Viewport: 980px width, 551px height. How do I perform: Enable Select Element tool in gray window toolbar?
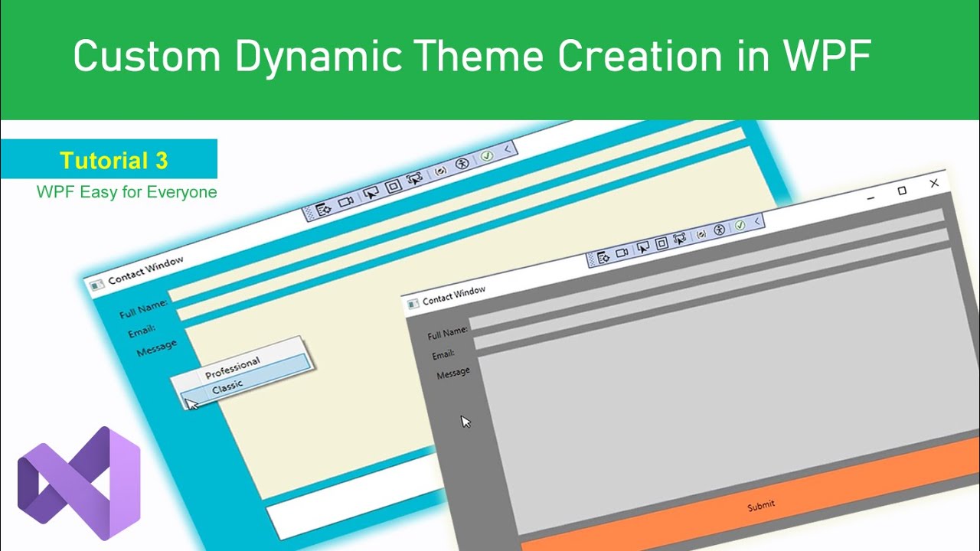[x=643, y=246]
